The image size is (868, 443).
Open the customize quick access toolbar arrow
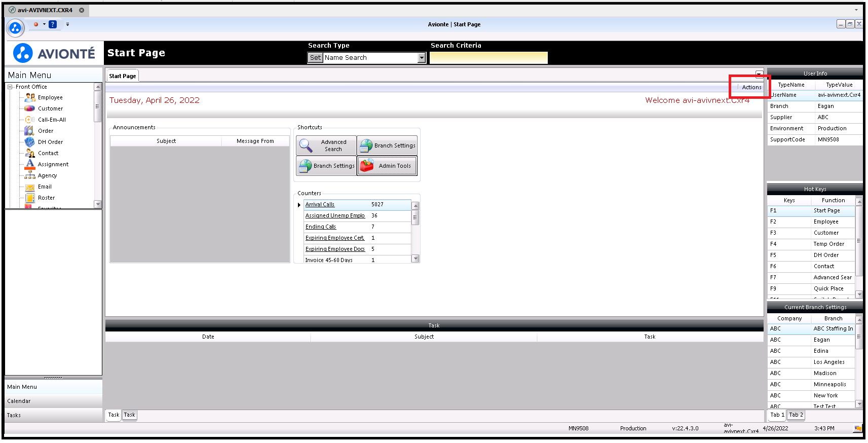pos(67,24)
